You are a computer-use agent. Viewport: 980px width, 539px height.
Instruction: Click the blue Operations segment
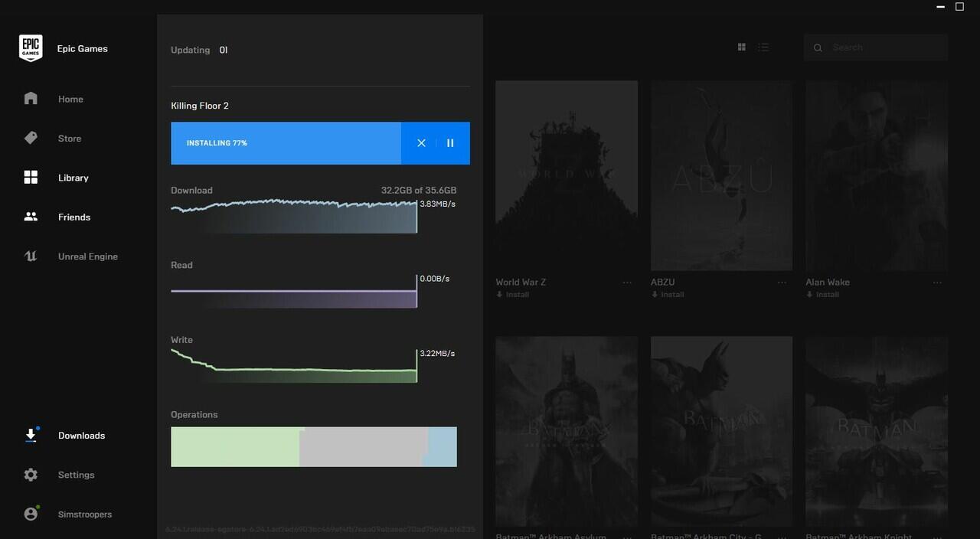tap(442, 449)
